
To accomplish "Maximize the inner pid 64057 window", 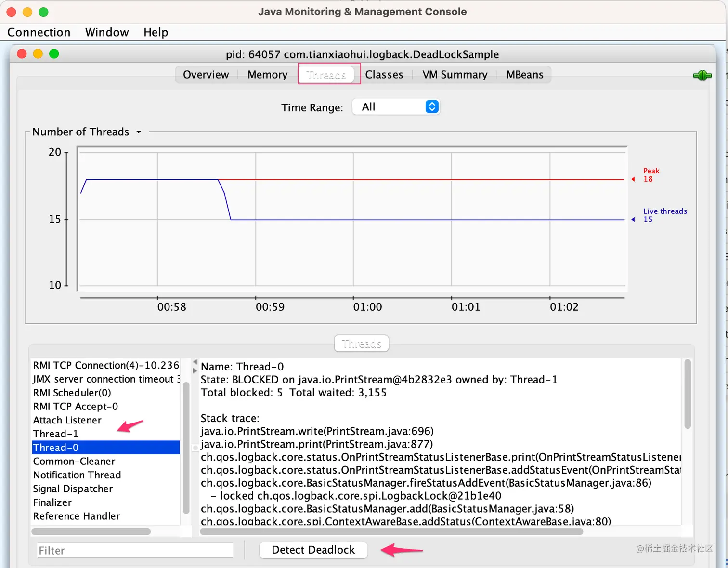I will click(x=54, y=54).
